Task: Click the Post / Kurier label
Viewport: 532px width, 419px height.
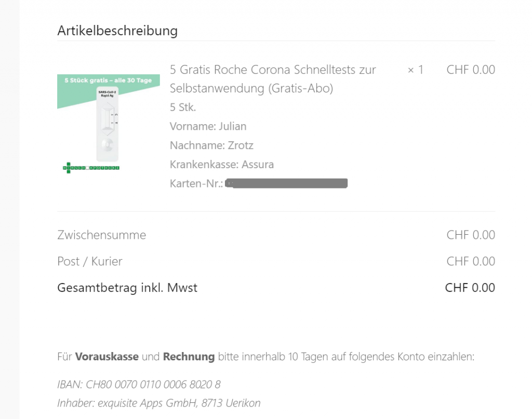Action: pyautogui.click(x=89, y=261)
